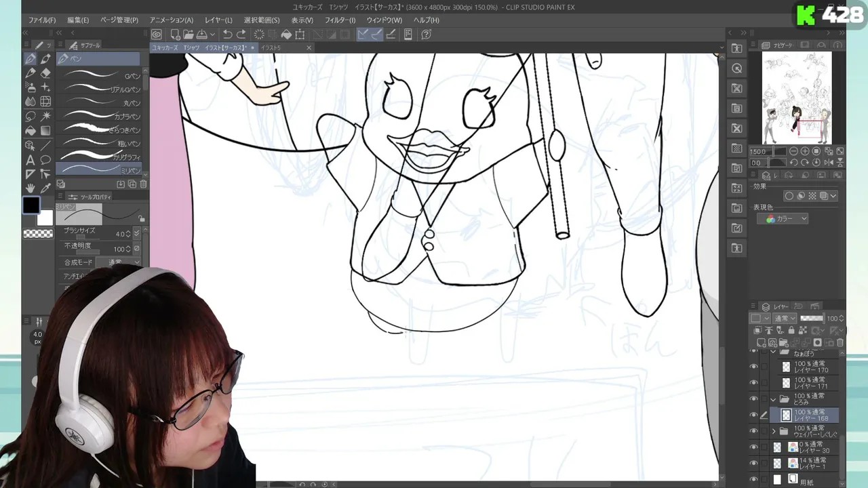Viewport: 868px width, 488px height.
Task: Delete layer using trash icon
Action: click(840, 343)
